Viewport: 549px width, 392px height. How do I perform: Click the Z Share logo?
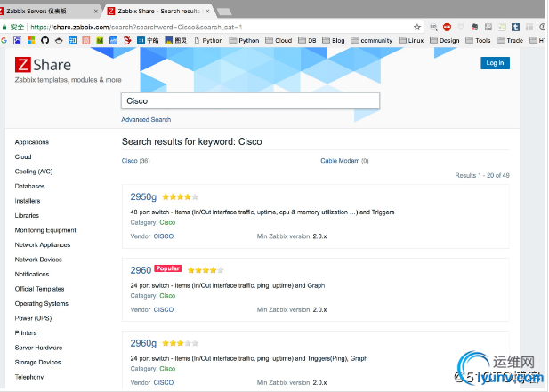pos(43,65)
